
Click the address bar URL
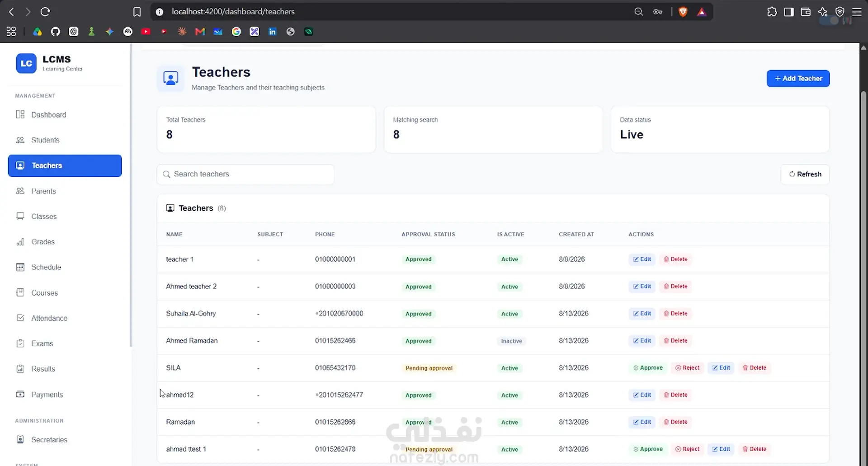point(233,12)
